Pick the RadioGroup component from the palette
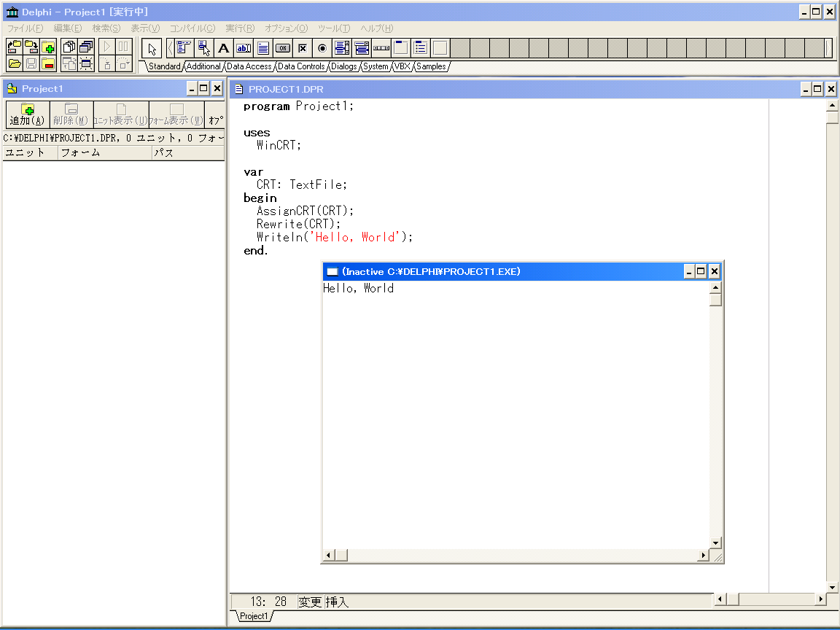Viewport: 840px width, 630px height. coord(421,48)
